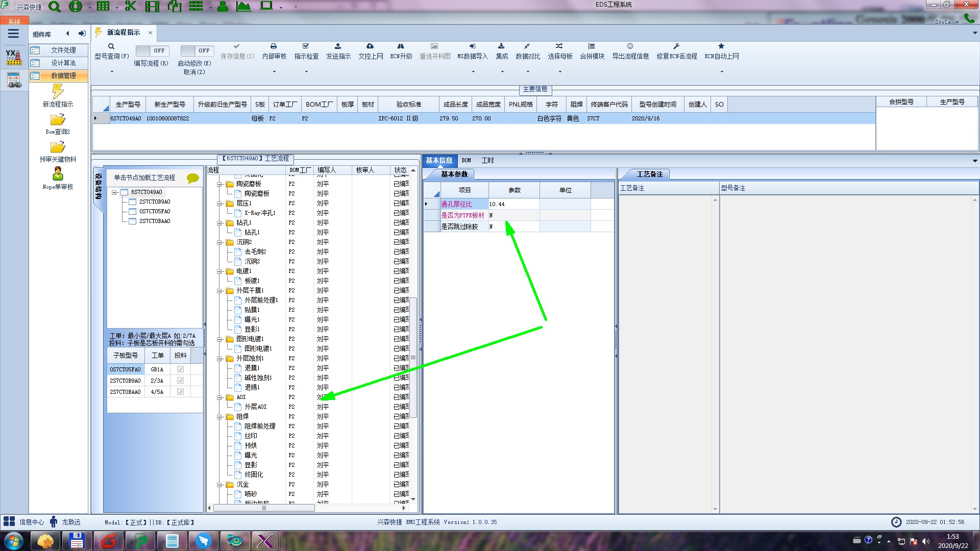Image resolution: width=980 pixels, height=551 pixels.
Task: Switch to the 工时 tab
Action: 487,160
